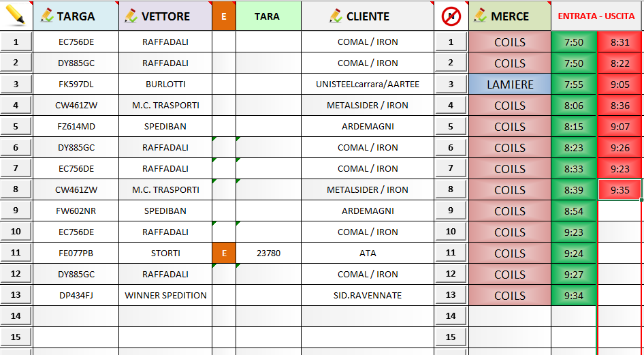Select uscita time 9:05
Image resolution: width=644 pixels, height=355 pixels.
[619, 84]
